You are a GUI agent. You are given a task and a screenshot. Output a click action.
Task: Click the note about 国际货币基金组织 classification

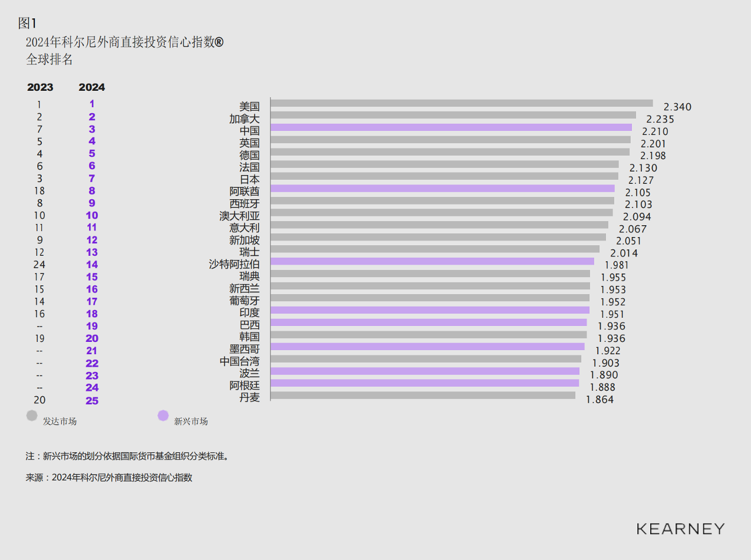(127, 456)
